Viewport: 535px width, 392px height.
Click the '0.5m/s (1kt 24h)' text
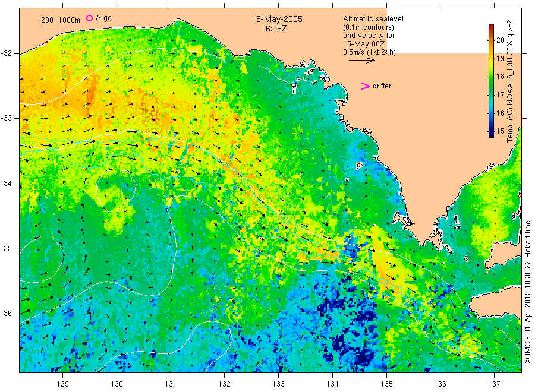tap(369, 52)
